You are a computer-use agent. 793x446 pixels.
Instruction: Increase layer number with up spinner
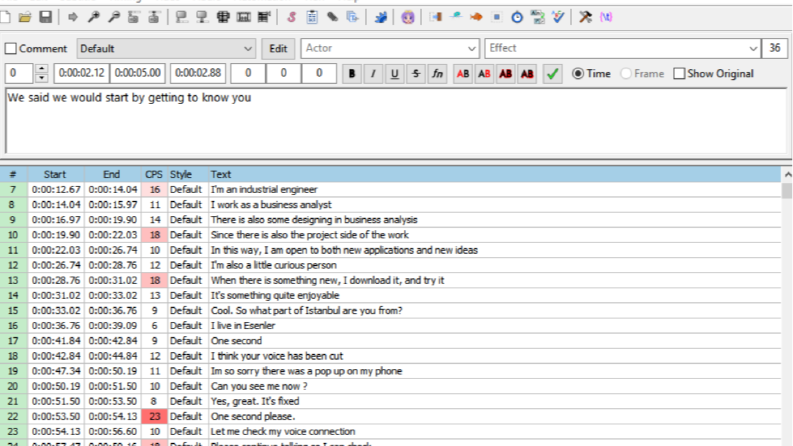click(41, 69)
